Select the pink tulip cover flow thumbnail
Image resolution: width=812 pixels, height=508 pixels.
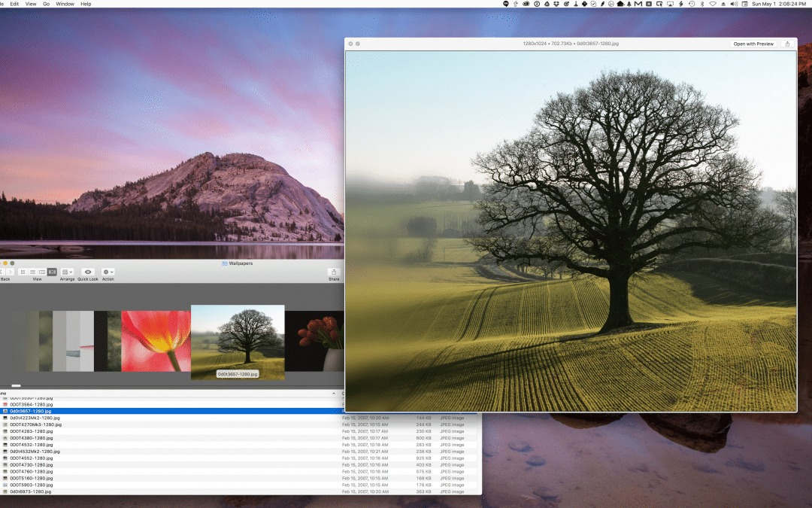156,341
